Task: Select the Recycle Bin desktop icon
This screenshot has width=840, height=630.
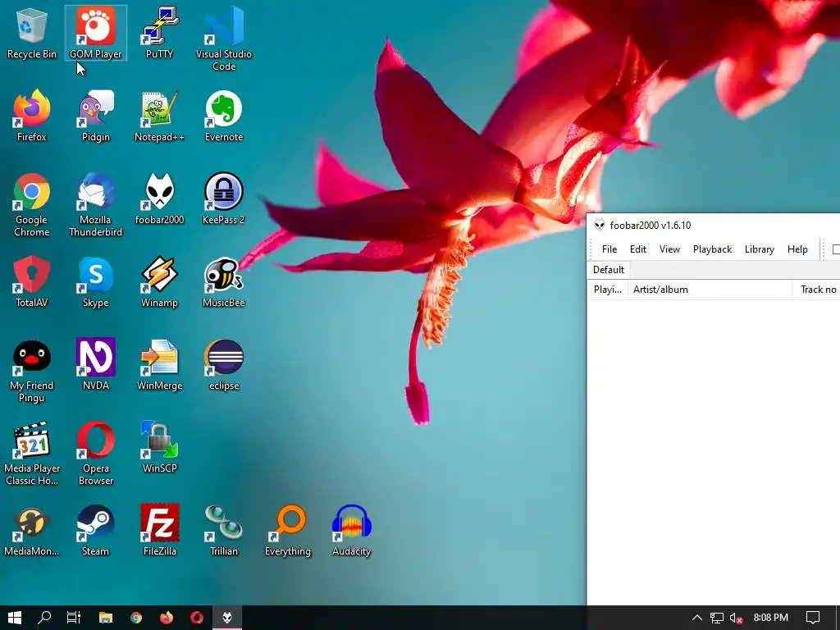Action: [x=32, y=33]
